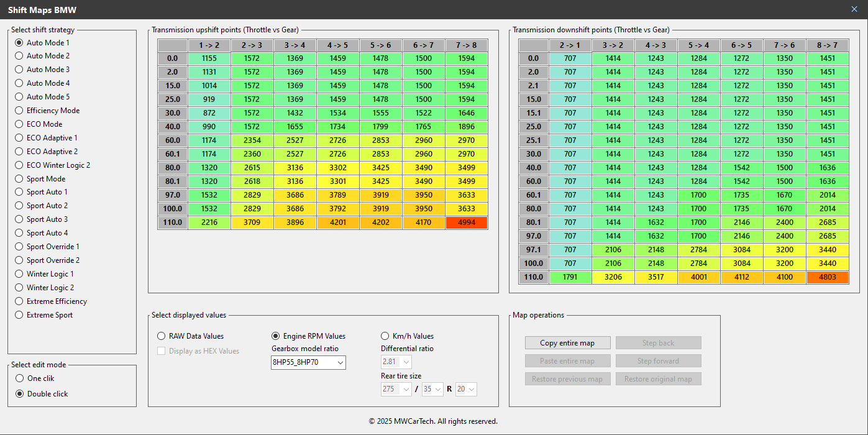Select Efficiency Mode strategy
The height and width of the screenshot is (435, 868).
pos(19,110)
